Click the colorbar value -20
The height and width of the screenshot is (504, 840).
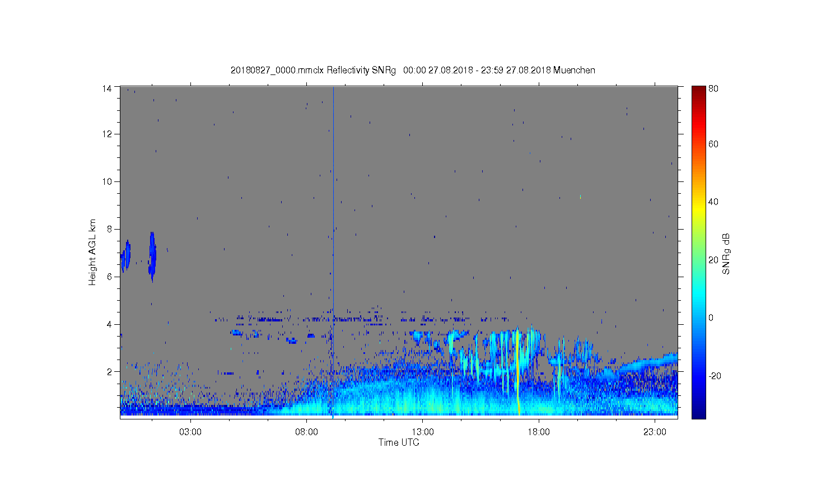tap(715, 376)
